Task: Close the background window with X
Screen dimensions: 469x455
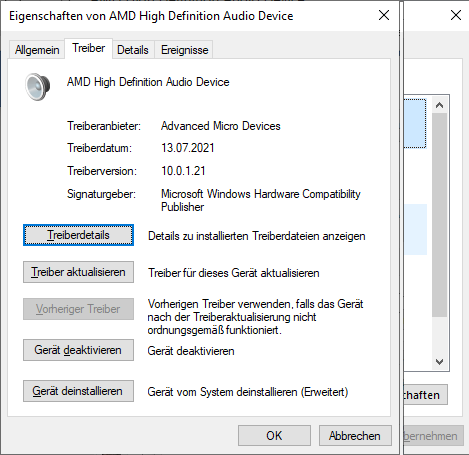Action: (456, 15)
